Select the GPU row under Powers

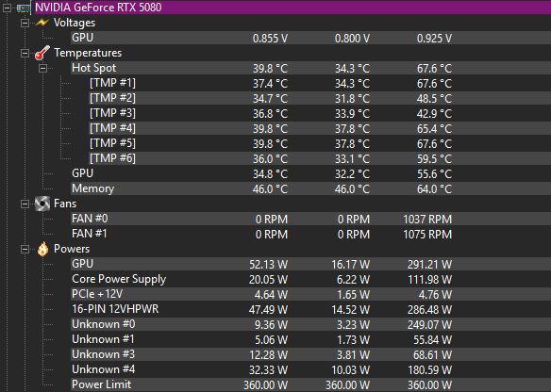310,264
